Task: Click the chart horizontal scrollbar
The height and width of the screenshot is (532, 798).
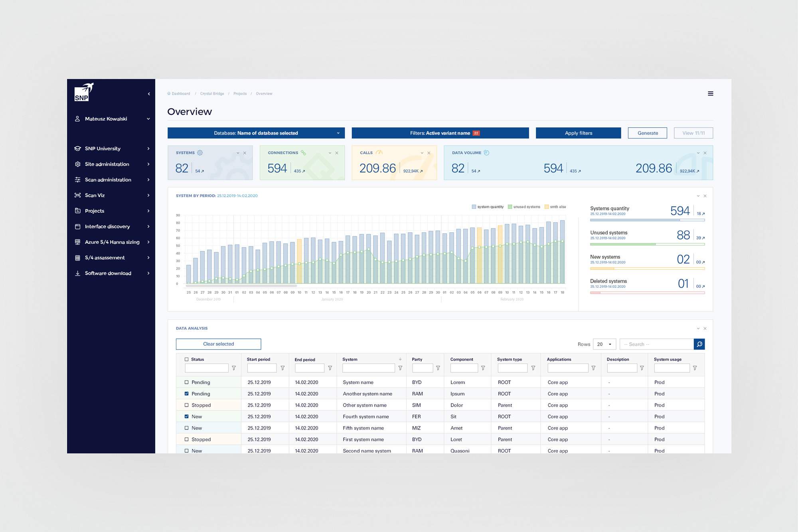Action: (241, 286)
